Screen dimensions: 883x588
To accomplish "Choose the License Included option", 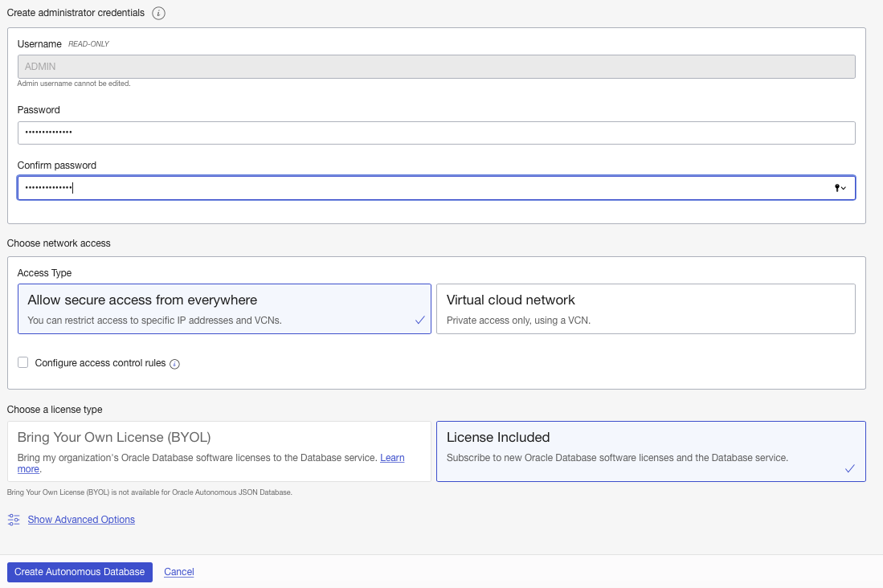I will click(650, 451).
